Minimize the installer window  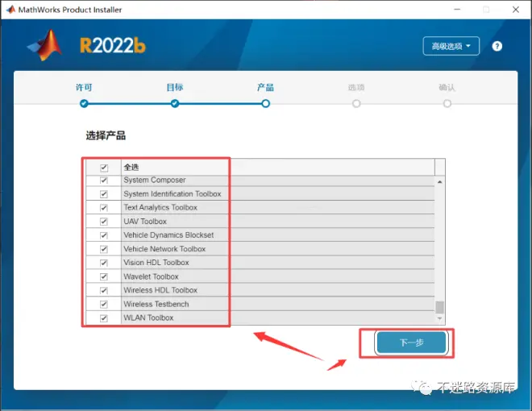pyautogui.click(x=457, y=10)
